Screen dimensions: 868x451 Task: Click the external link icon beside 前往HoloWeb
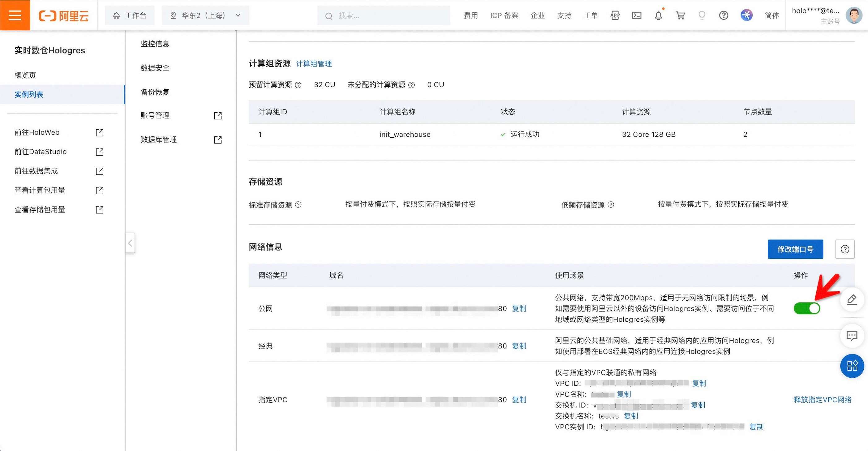(99, 132)
